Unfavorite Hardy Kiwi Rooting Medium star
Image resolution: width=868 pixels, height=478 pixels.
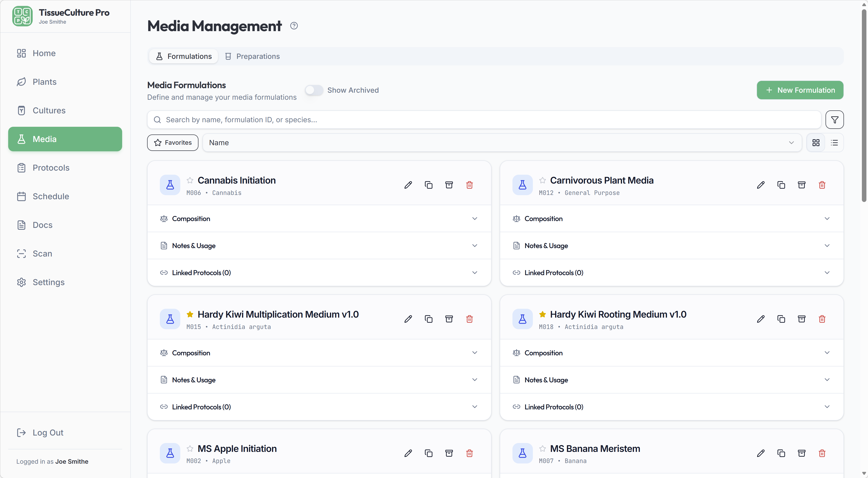542,314
